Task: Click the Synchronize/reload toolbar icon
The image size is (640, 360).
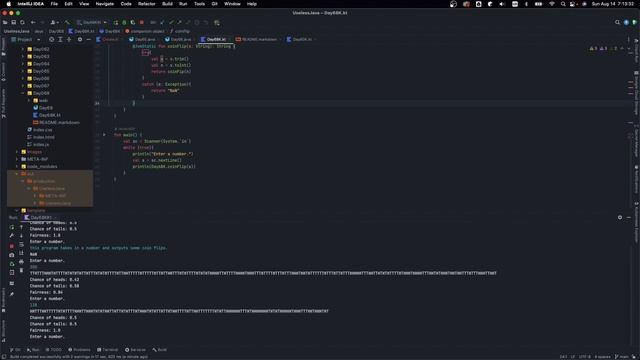Action: 22,22
